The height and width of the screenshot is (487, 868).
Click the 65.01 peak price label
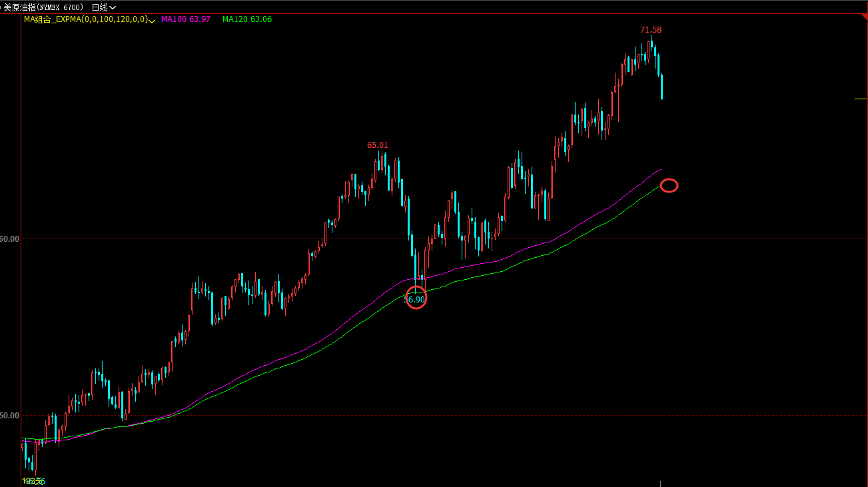(377, 145)
